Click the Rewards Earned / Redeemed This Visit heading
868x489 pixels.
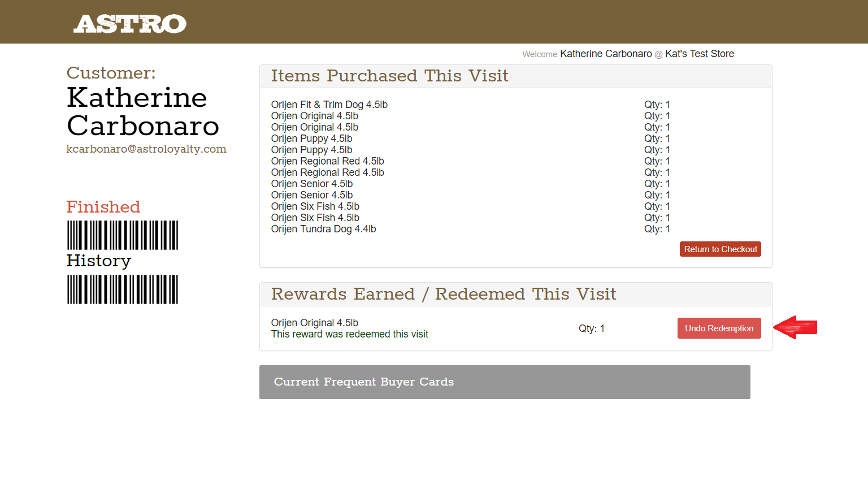click(444, 294)
